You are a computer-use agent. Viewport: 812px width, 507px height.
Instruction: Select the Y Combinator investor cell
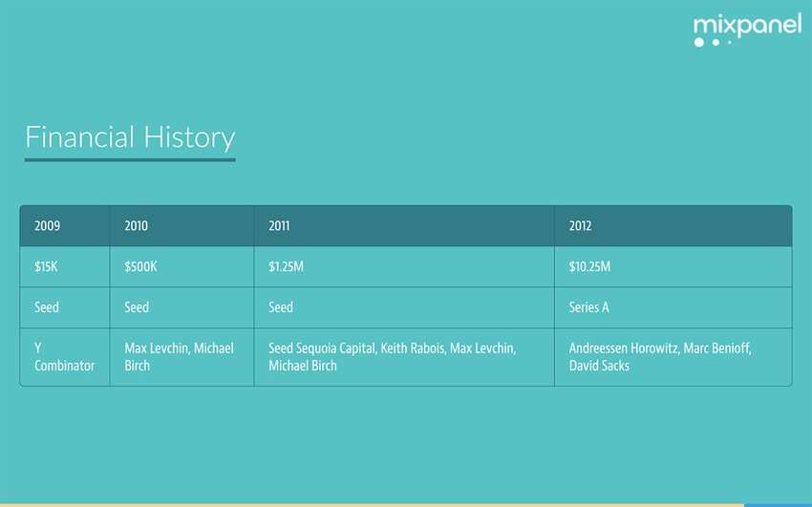pos(65,357)
